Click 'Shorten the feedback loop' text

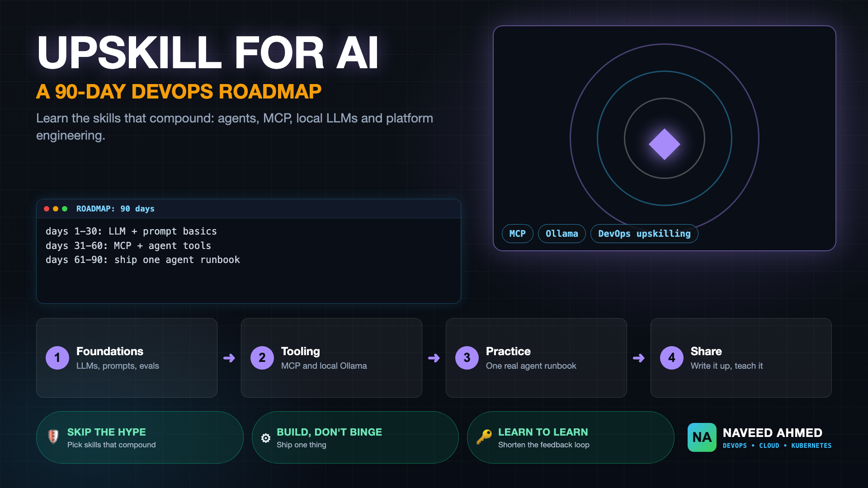point(543,445)
